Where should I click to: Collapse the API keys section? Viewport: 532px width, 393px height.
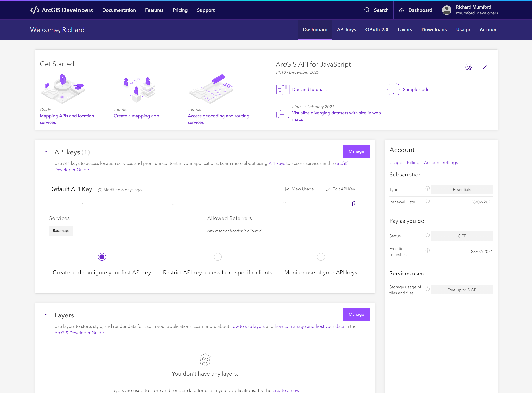[46, 151]
